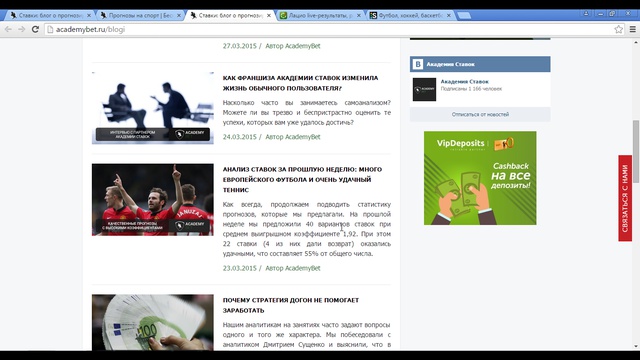Click author AcademyBet link dated 27.03.2015
640x360 pixels.
[293, 46]
